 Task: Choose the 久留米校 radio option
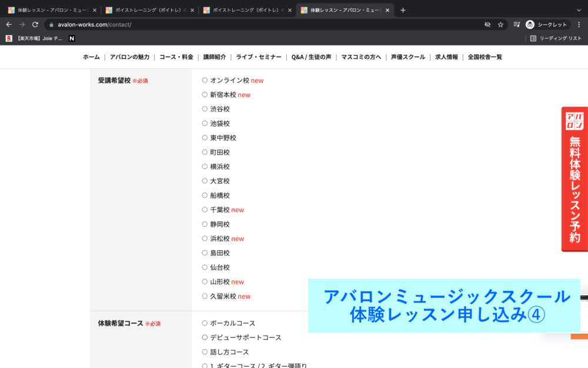click(x=205, y=296)
